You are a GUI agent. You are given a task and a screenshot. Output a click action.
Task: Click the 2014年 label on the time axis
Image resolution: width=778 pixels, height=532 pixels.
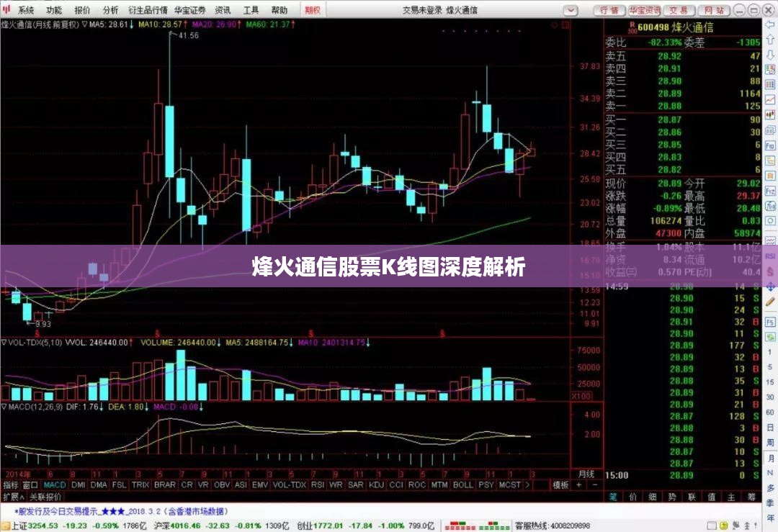pyautogui.click(x=18, y=474)
